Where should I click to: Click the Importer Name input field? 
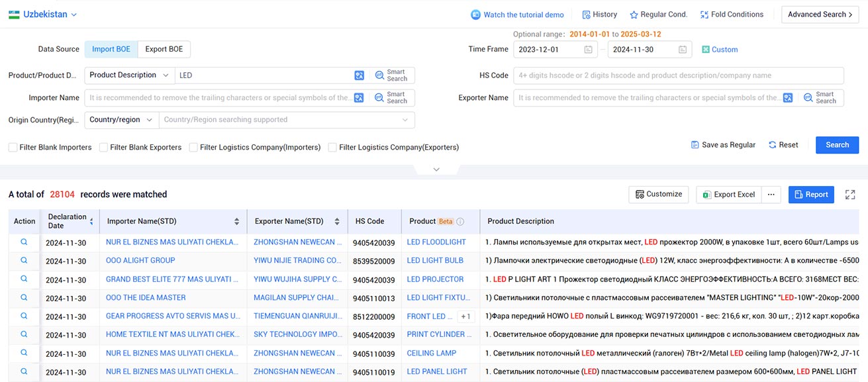pyautogui.click(x=219, y=98)
